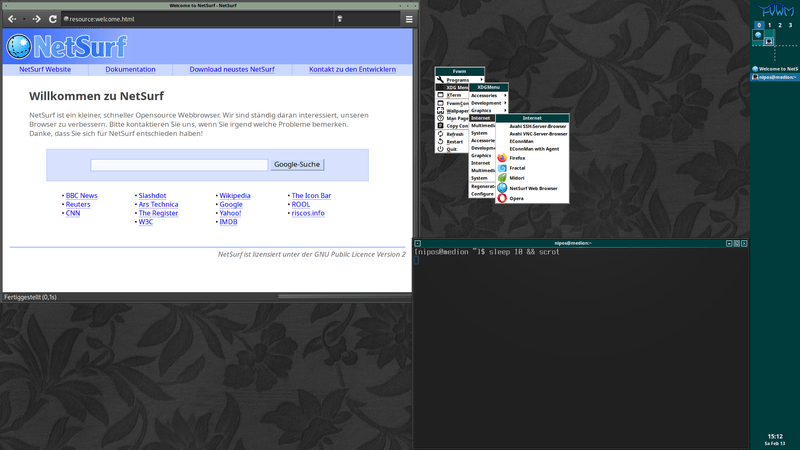Click the Fractal icon in the Internet menu

[502, 168]
